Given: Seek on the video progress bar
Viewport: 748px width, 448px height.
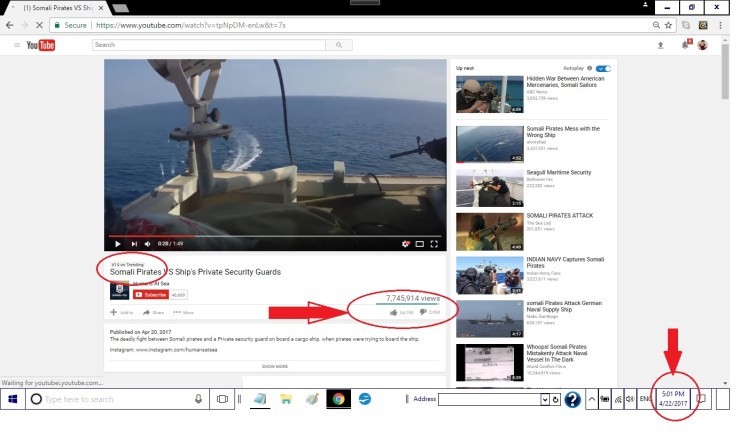Looking at the screenshot, I should pos(275,236).
